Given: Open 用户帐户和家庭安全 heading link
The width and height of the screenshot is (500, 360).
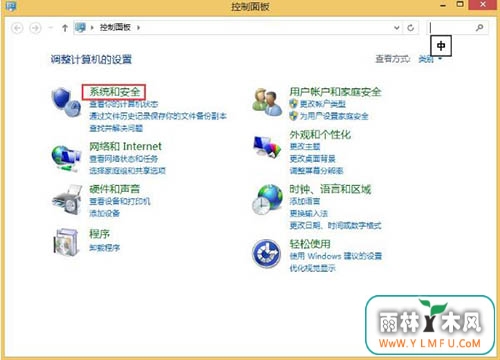Looking at the screenshot, I should click(x=335, y=92).
